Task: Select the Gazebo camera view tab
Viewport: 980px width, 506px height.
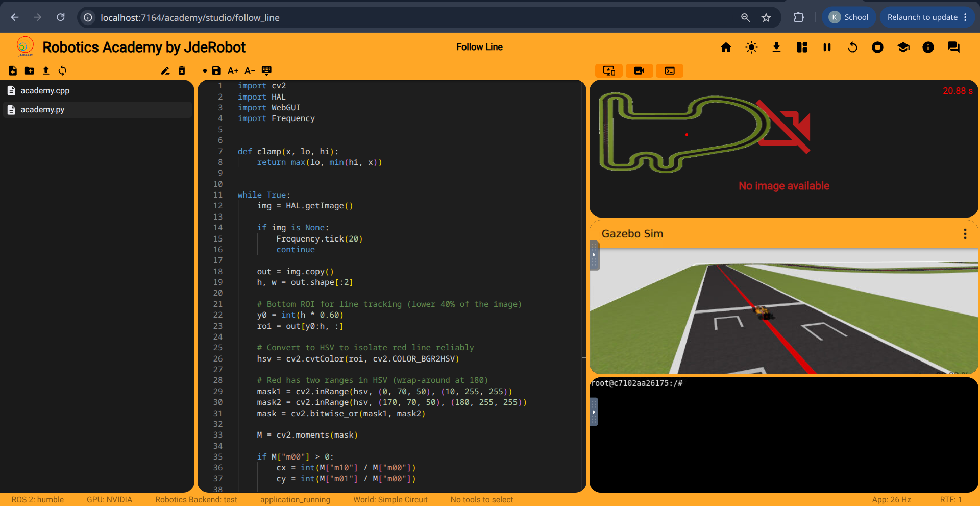Action: click(639, 70)
